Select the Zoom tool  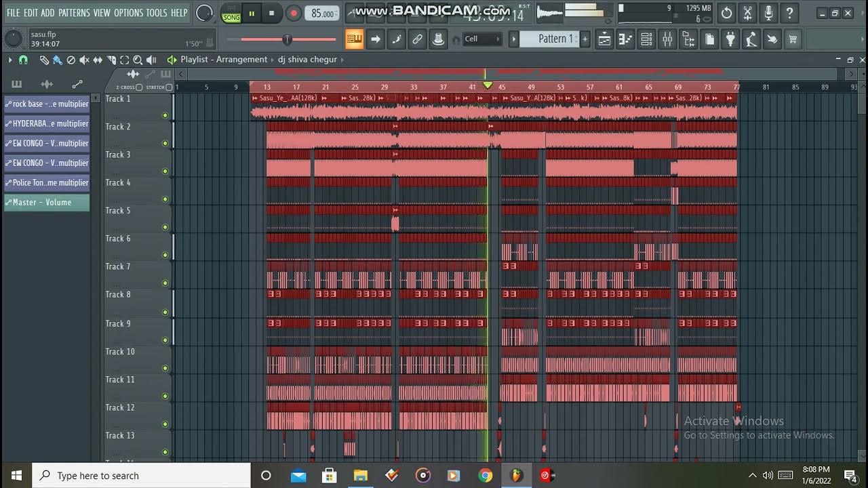[x=138, y=60]
